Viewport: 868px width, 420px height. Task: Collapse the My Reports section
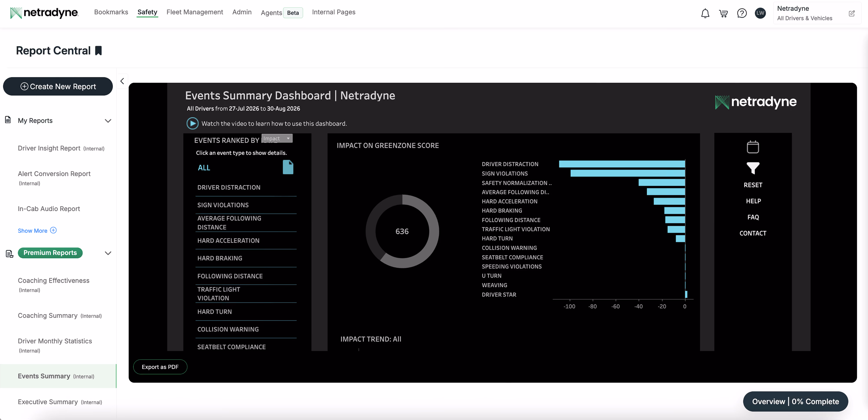pos(108,121)
